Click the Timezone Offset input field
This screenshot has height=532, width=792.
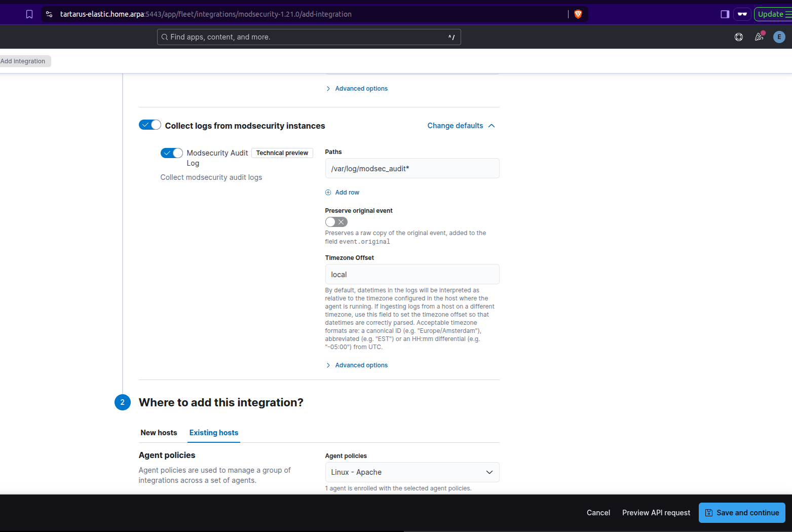pyautogui.click(x=412, y=275)
